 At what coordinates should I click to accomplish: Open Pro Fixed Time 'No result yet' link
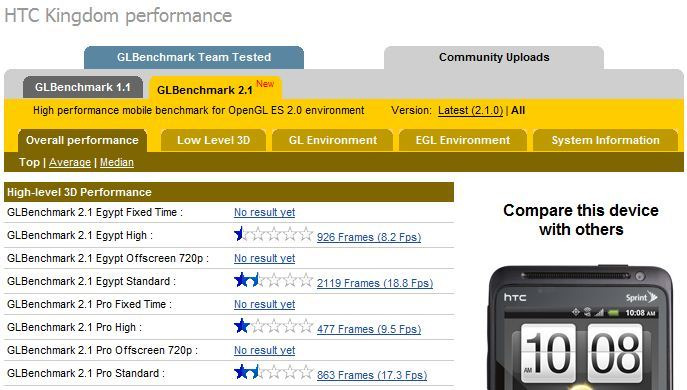264,304
